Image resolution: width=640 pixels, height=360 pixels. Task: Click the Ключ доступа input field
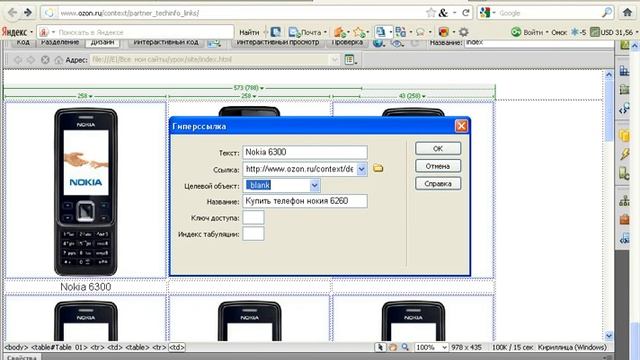(253, 218)
